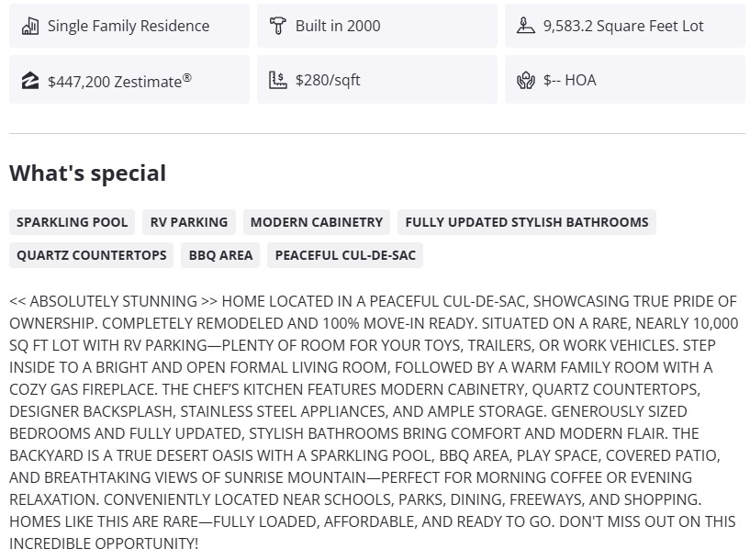
Task: Click the PEACEFUL CUL-DE-SAC tag
Action: pyautogui.click(x=345, y=255)
